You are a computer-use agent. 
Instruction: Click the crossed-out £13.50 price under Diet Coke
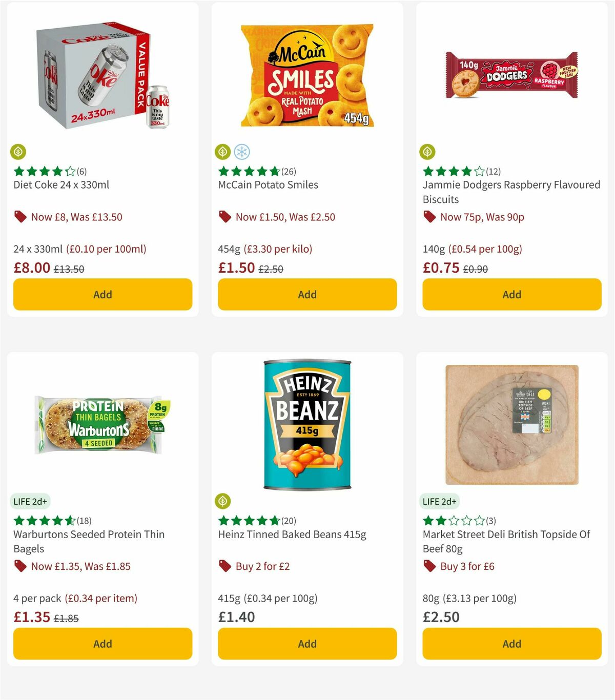tap(69, 268)
